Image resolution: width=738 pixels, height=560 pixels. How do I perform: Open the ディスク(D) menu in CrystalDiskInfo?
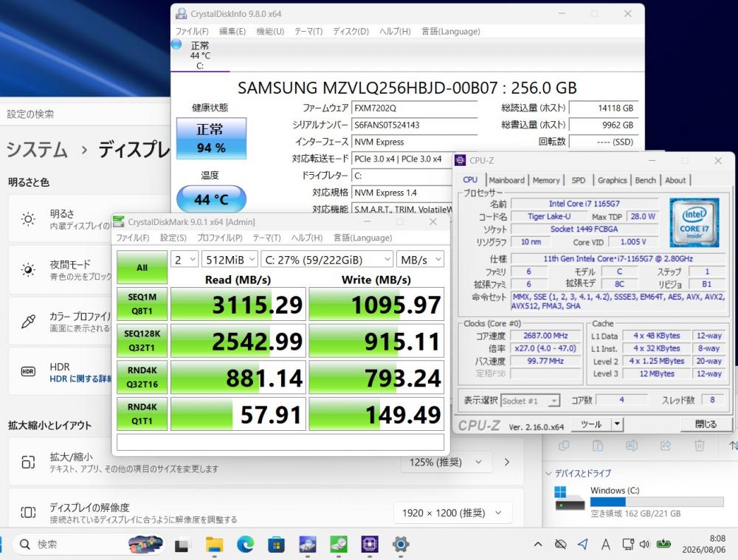click(351, 32)
